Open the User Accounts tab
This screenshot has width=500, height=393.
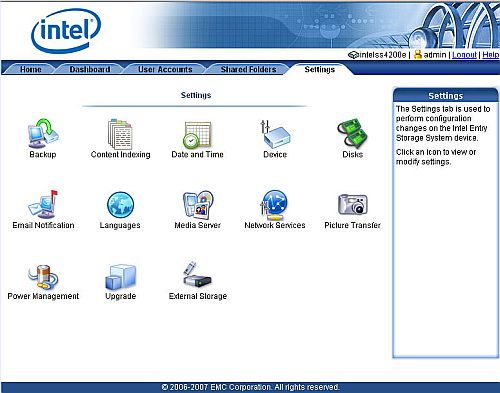pos(165,69)
